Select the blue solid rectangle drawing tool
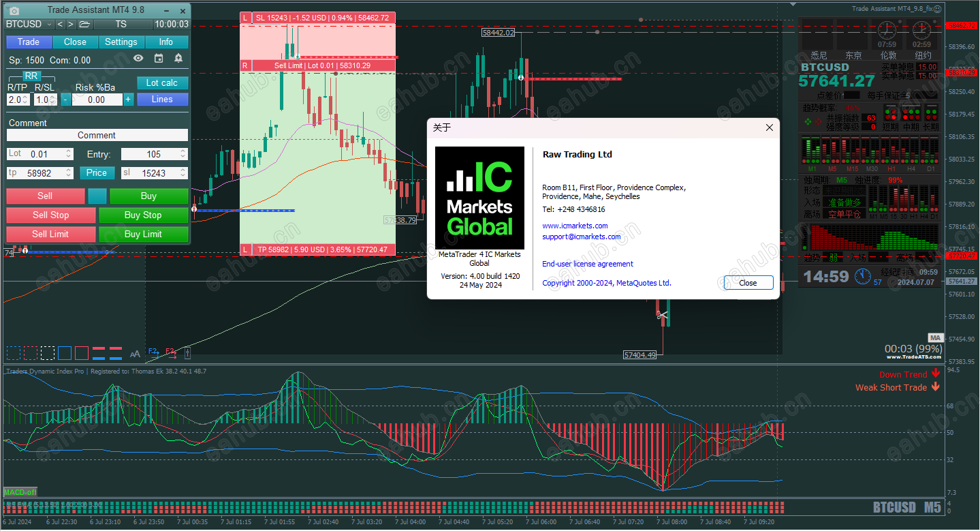 click(x=65, y=353)
